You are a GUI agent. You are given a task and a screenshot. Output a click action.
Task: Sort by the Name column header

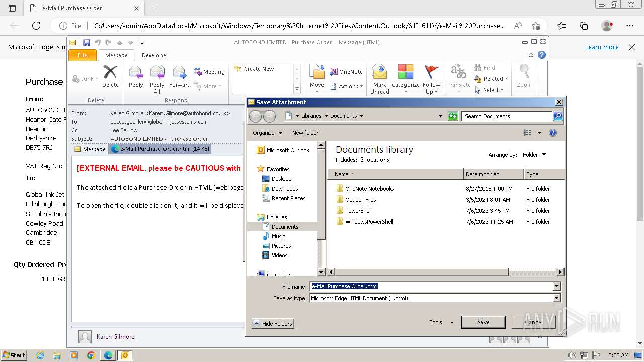395,174
